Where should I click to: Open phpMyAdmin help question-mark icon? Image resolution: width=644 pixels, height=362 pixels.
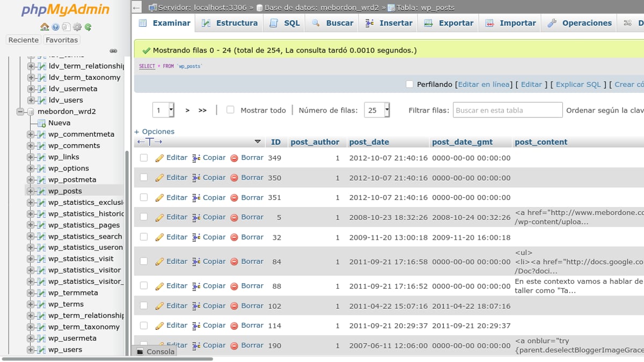point(55,27)
